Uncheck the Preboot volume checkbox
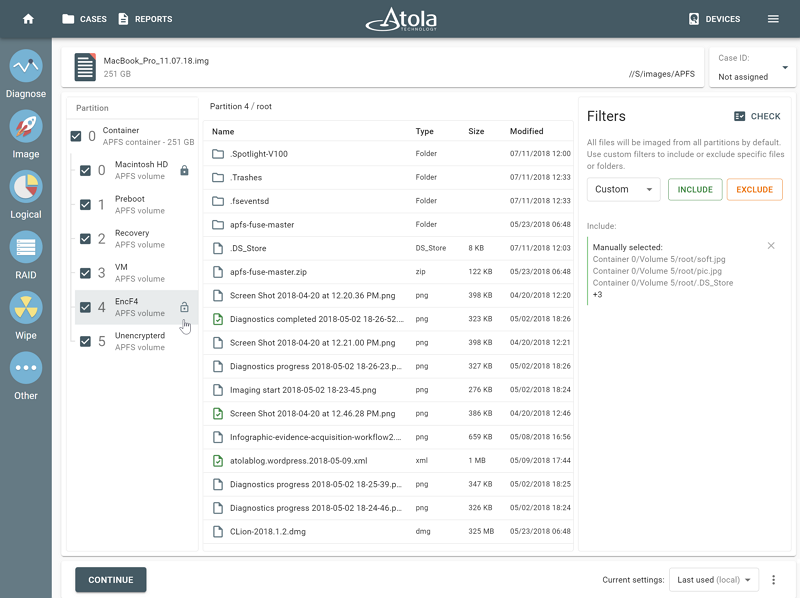Screen dimensions: 800x598 point(85,205)
